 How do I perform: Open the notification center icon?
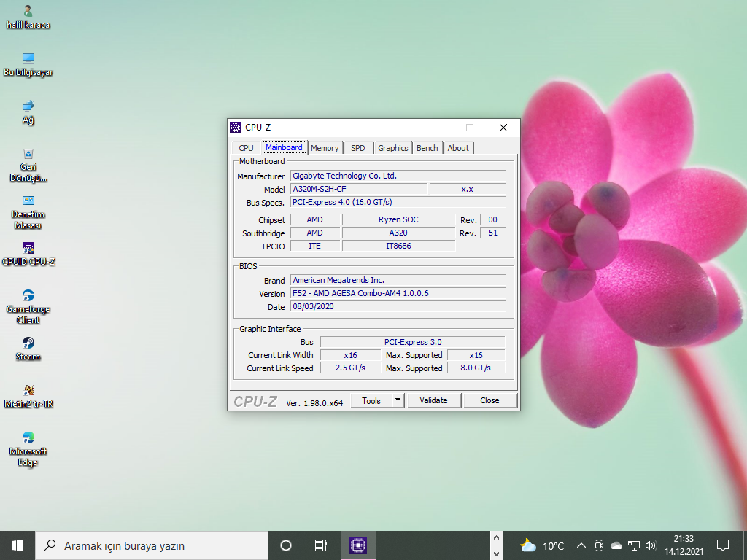[723, 545]
